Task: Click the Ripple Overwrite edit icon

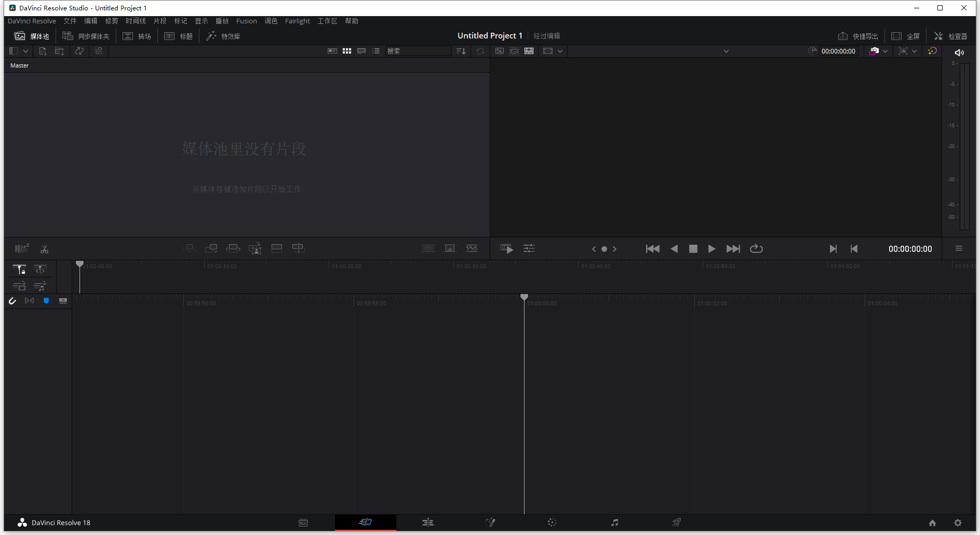Action: [x=233, y=248]
